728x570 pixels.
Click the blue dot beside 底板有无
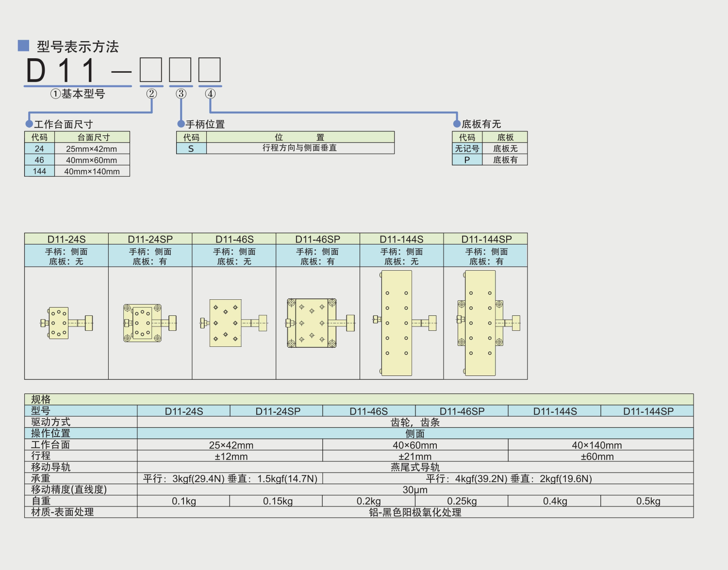[x=457, y=124]
